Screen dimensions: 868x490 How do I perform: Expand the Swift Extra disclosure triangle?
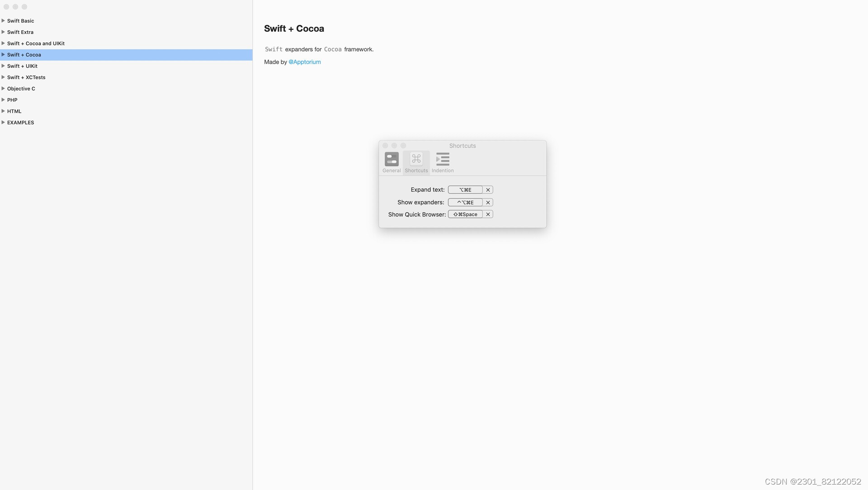click(3, 32)
